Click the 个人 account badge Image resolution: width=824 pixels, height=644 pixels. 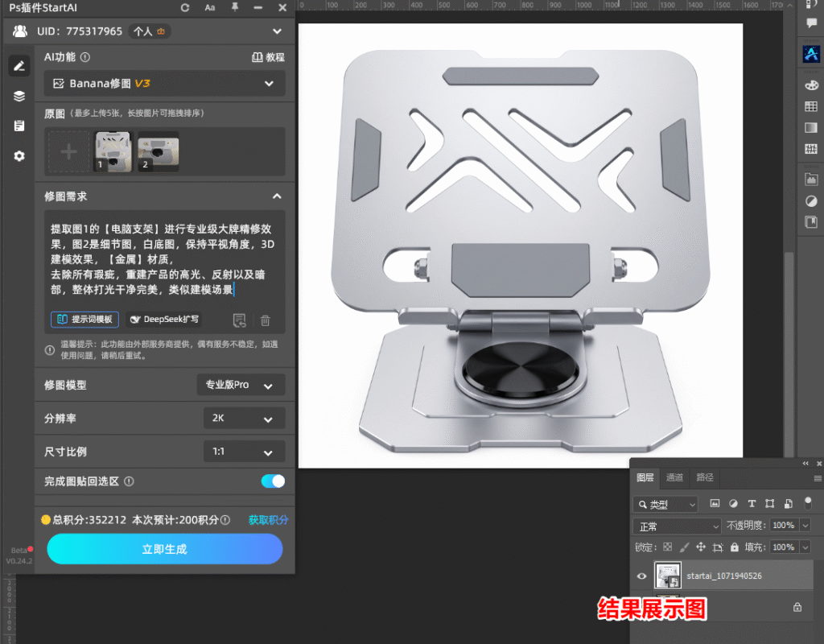click(x=149, y=31)
